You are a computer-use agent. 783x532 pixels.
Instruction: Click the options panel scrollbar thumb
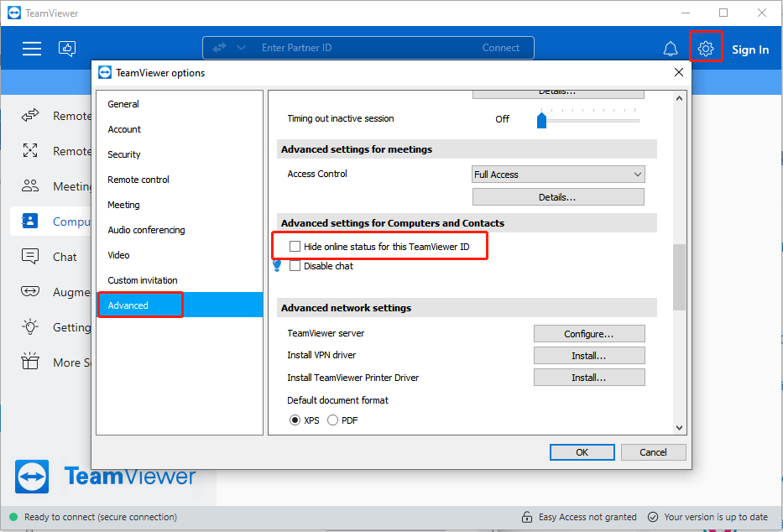click(x=679, y=278)
